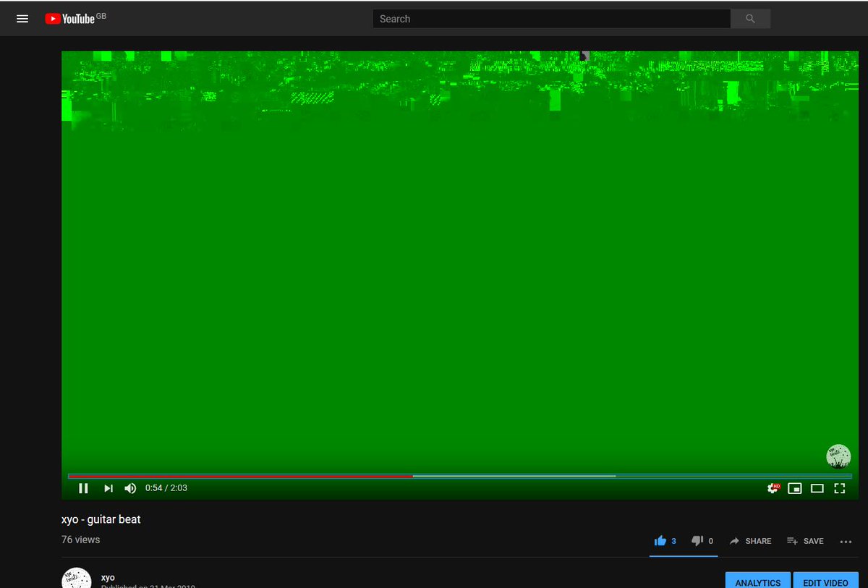
Task: Open the xyo channel name link
Action: click(x=108, y=578)
